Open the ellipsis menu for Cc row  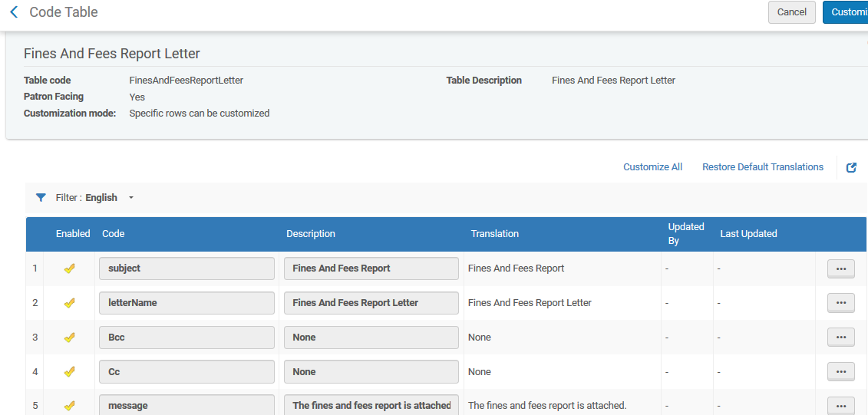[840, 372]
